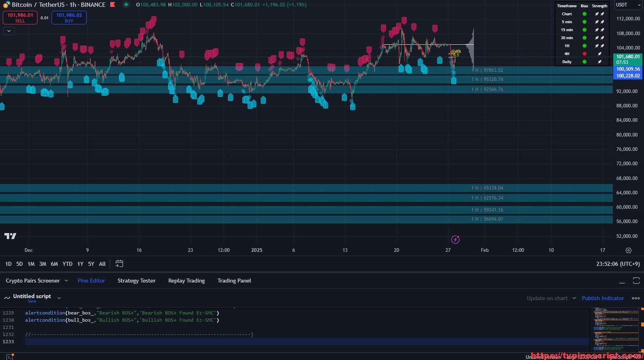Open the Untitled script dropdown arrow
Screen dimensions: 644x360
(59, 298)
